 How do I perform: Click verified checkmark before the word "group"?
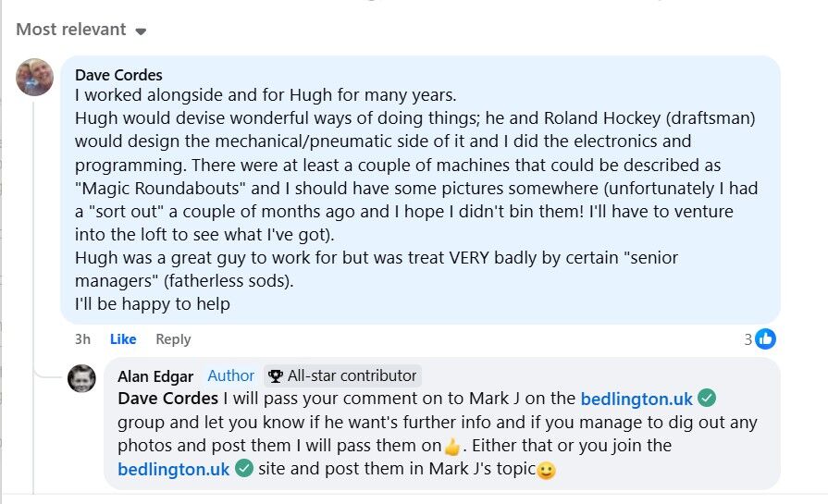707,400
